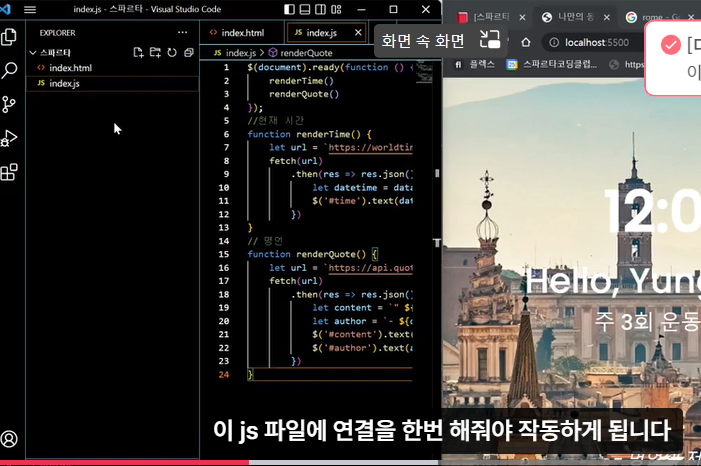The width and height of the screenshot is (701, 466).
Task: Open the VS Code hamburger menu
Action: 30,9
